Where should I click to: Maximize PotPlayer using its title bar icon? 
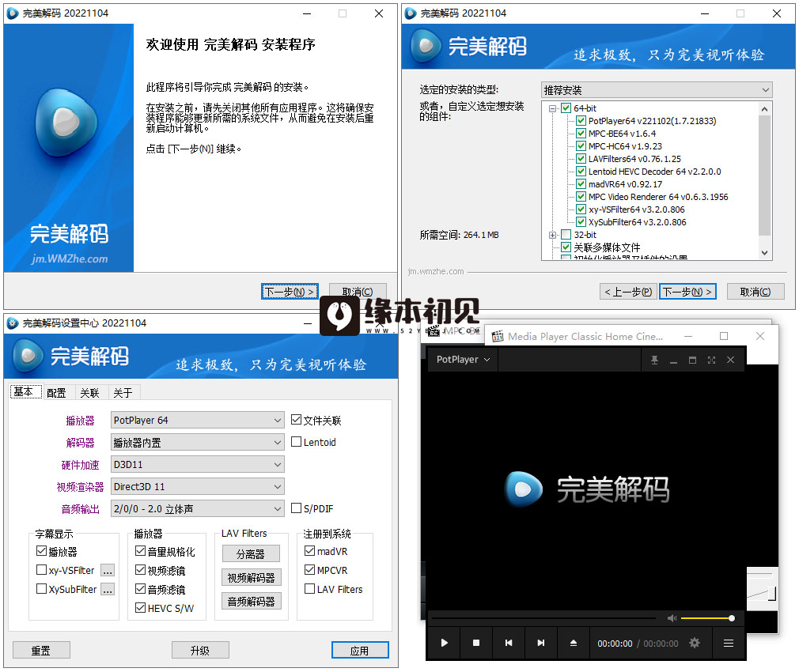point(692,360)
